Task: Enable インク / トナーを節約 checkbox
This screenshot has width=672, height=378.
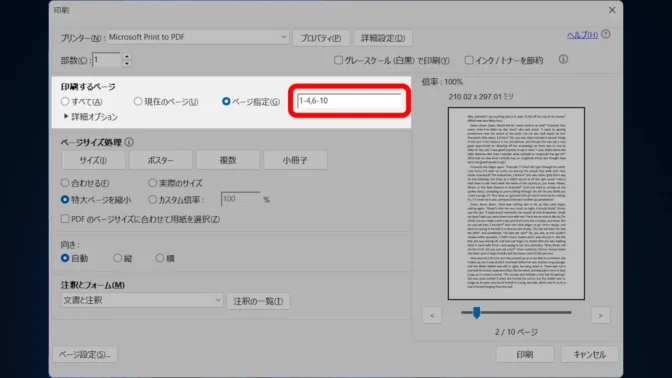Action: pyautogui.click(x=469, y=60)
